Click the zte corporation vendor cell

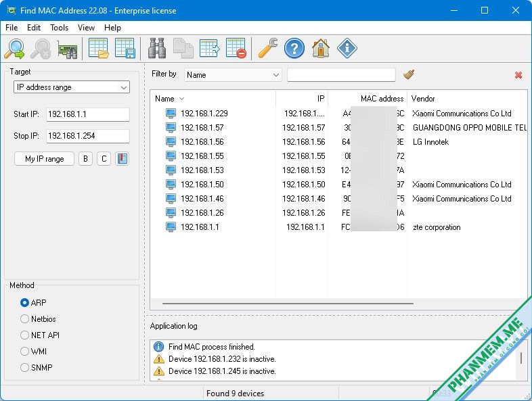click(437, 227)
